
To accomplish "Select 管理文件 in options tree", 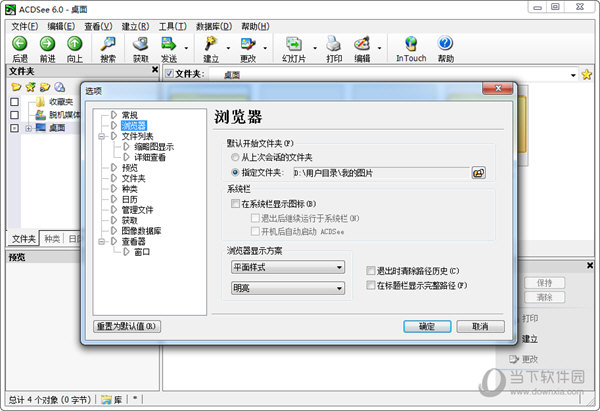I will coord(137,210).
